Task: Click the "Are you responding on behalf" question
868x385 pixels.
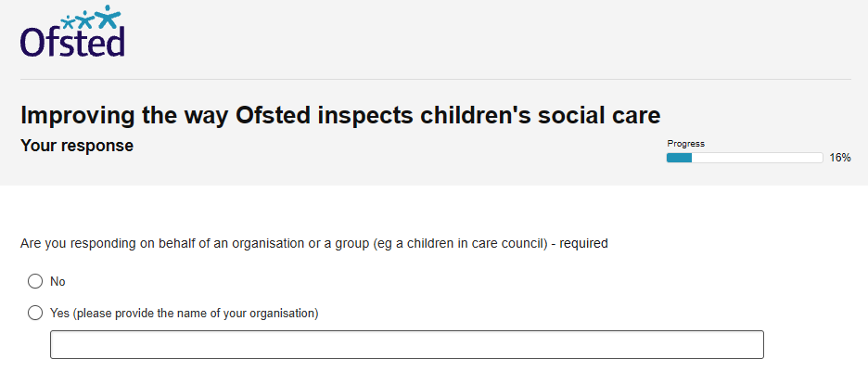Action: coord(313,243)
